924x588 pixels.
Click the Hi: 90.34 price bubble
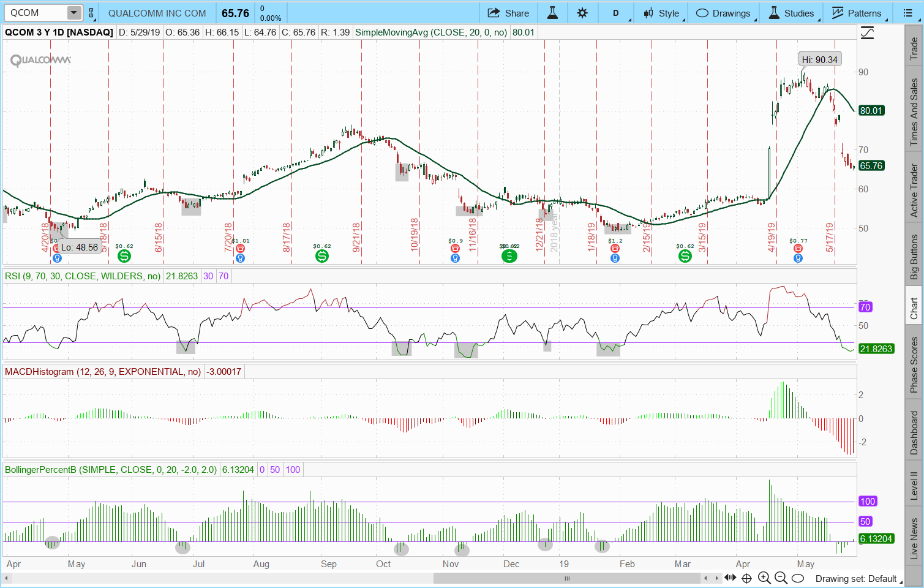pyautogui.click(x=819, y=59)
